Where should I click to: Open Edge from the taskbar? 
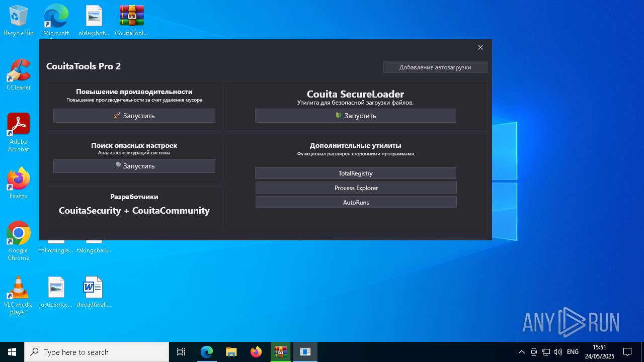coord(207,352)
